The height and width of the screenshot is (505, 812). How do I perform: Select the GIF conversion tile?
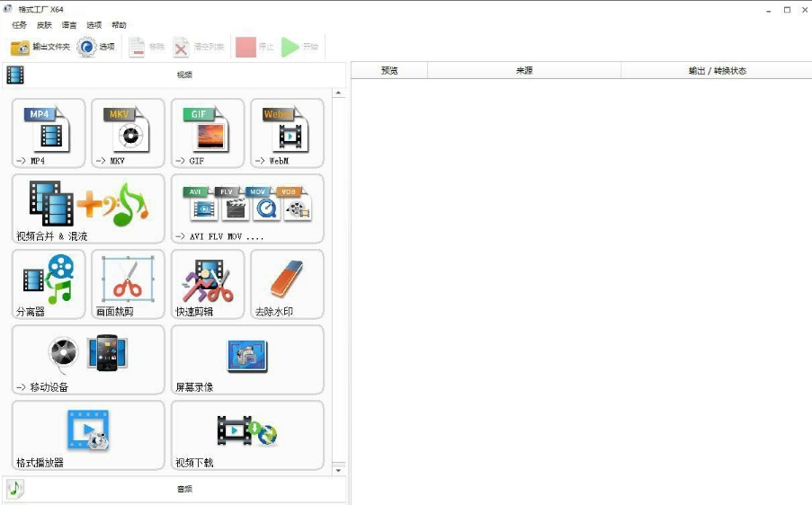click(208, 133)
